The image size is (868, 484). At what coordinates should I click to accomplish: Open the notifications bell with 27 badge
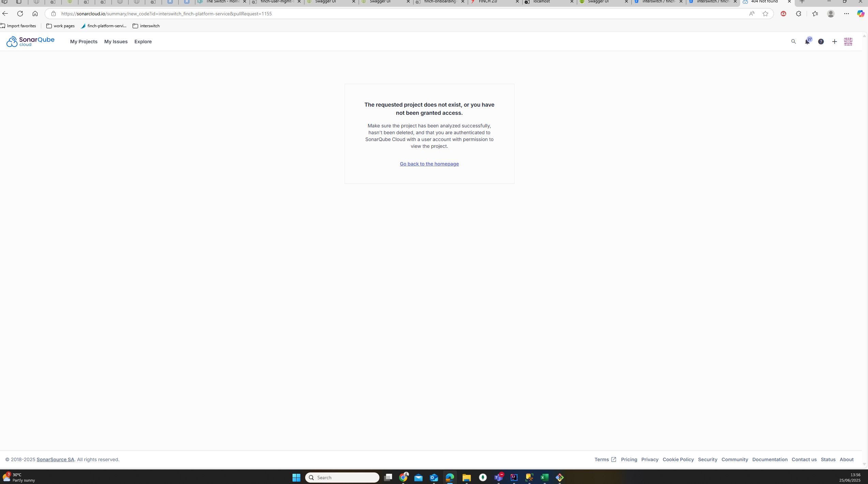pyautogui.click(x=807, y=42)
